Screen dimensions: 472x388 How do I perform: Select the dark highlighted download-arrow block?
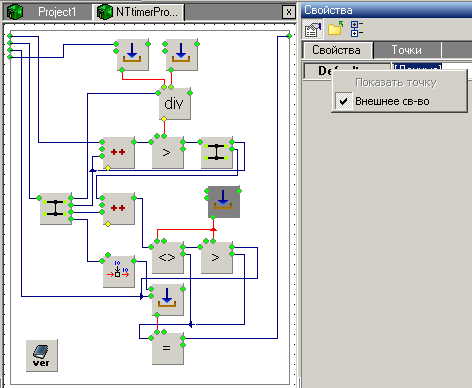224,202
